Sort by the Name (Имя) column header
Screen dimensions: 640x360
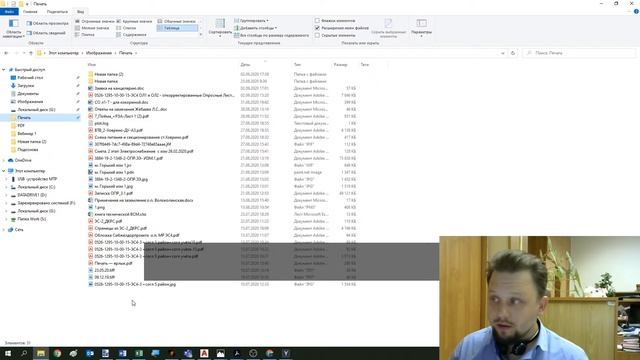point(91,64)
